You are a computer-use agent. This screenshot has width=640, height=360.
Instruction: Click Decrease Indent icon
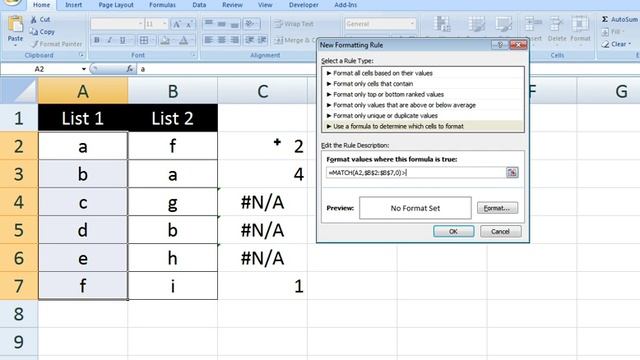pos(249,40)
